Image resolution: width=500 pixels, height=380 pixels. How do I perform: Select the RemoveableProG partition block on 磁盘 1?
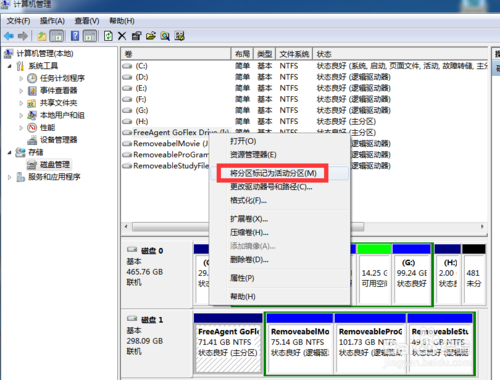tap(370, 343)
